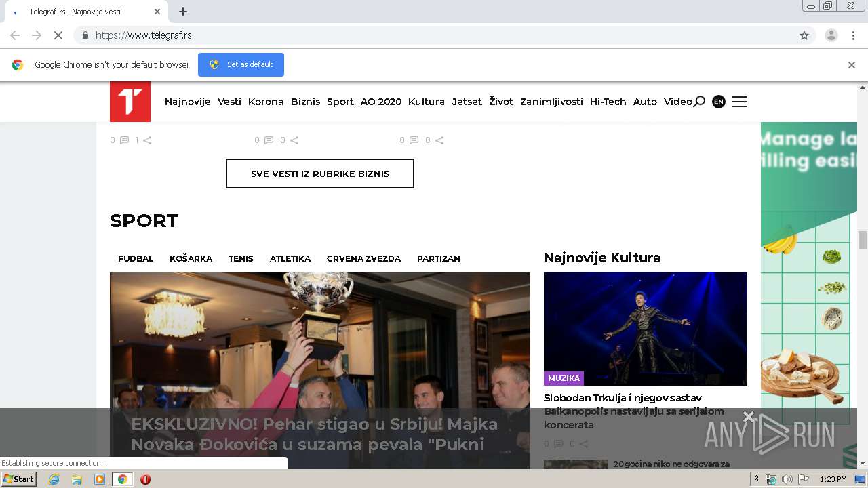Viewport: 868px width, 488px height.
Task: Dismiss default browser notification bar
Action: [852, 65]
